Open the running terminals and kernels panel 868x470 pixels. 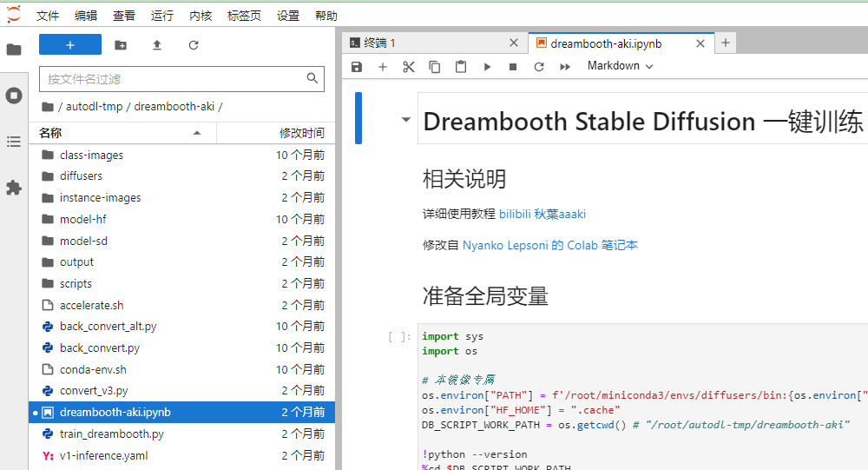point(14,96)
